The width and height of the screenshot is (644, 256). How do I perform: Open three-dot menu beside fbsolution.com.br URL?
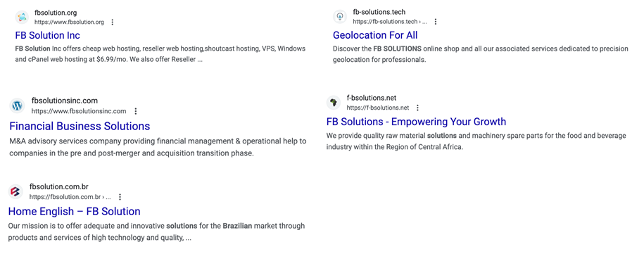(120, 197)
